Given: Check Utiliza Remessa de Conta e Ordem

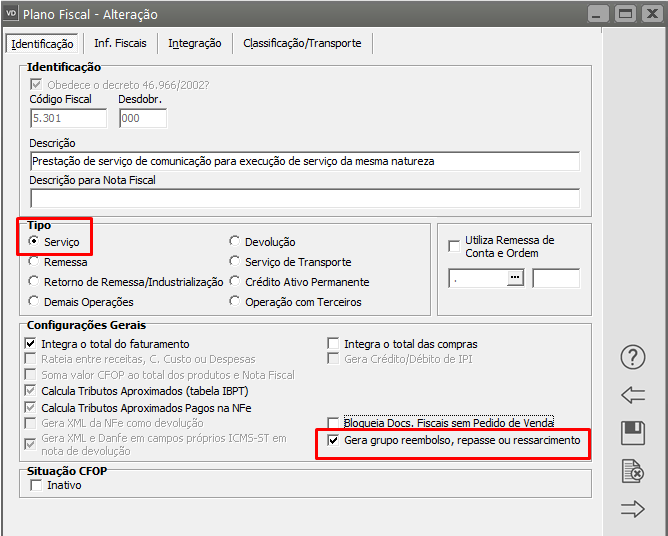Looking at the screenshot, I should (455, 241).
